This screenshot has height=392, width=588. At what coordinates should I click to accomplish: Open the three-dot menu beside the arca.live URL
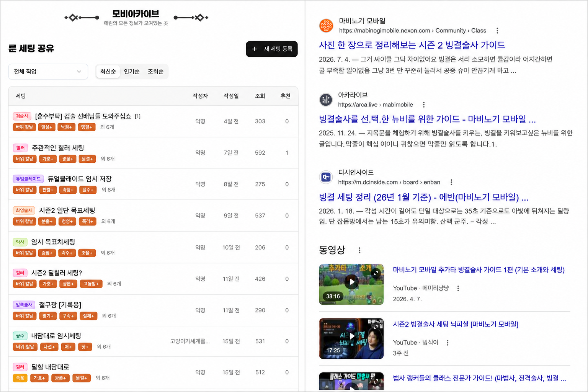423,105
